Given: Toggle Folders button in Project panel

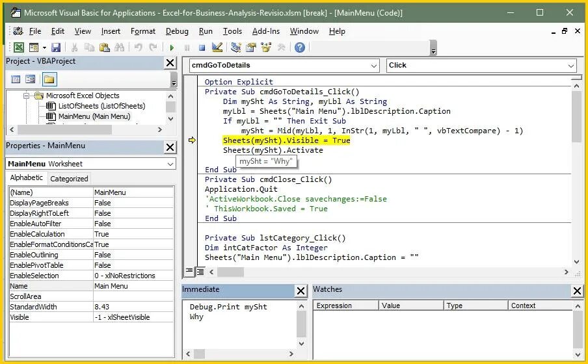Looking at the screenshot, I should [x=49, y=79].
